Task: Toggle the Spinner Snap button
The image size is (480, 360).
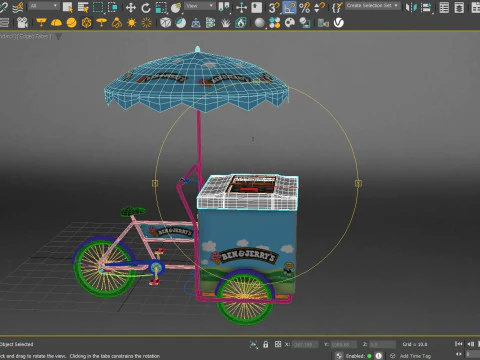Action: coord(319,7)
